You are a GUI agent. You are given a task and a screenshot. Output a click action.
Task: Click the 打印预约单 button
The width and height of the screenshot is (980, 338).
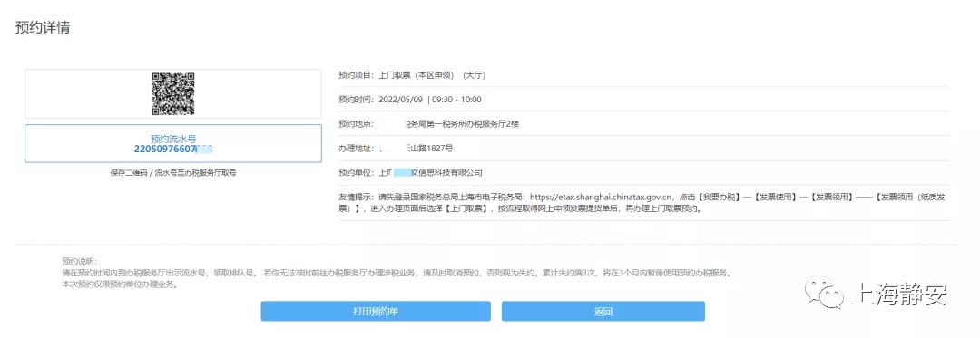click(376, 311)
